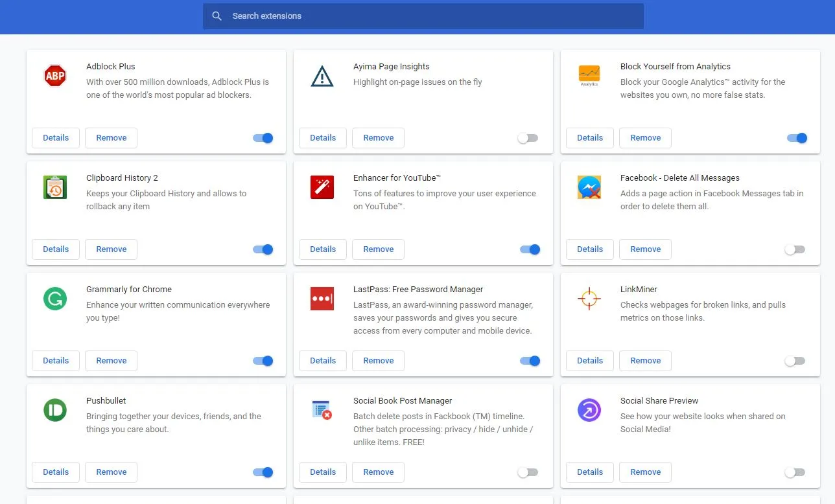Remove the Social Book Post Manager extension
This screenshot has width=835, height=504.
[379, 472]
